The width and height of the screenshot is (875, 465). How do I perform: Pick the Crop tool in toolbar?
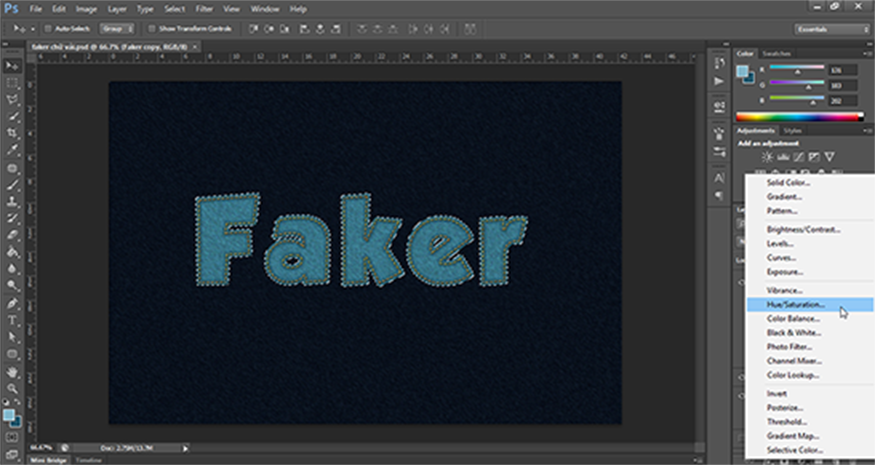click(x=12, y=132)
